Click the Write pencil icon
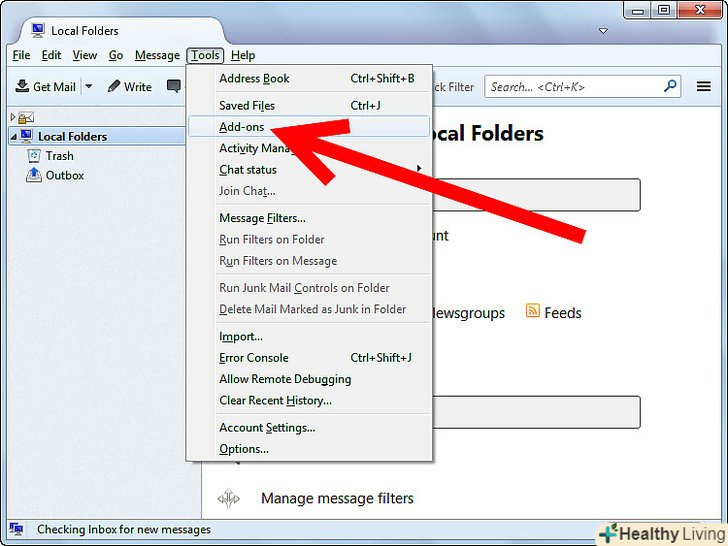The width and height of the screenshot is (728, 546). point(114,87)
